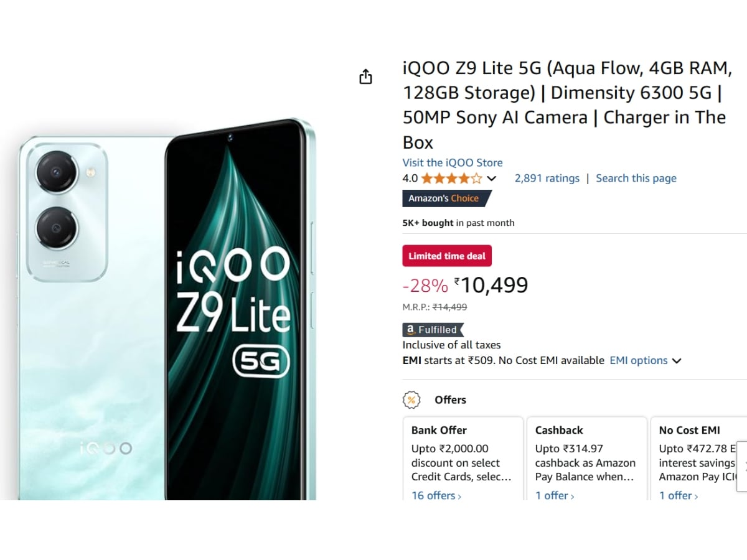Click the Offers percent badge icon
This screenshot has width=747, height=560.
click(411, 399)
